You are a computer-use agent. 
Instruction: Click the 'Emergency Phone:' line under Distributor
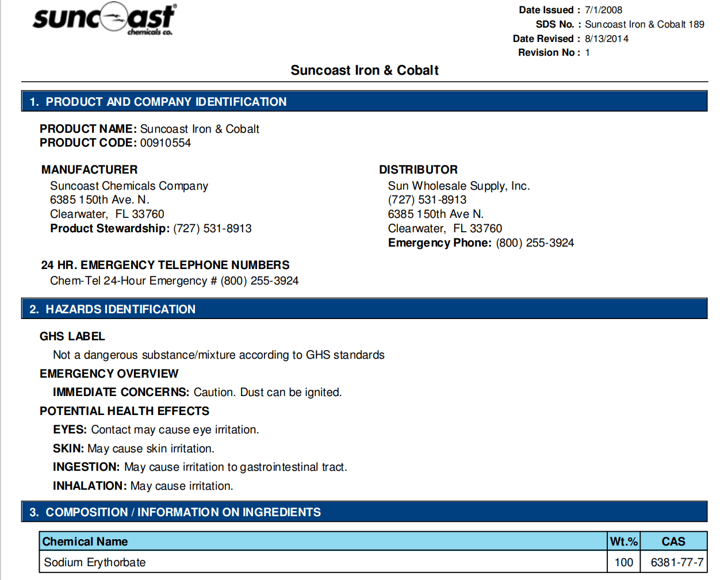pos(481,243)
